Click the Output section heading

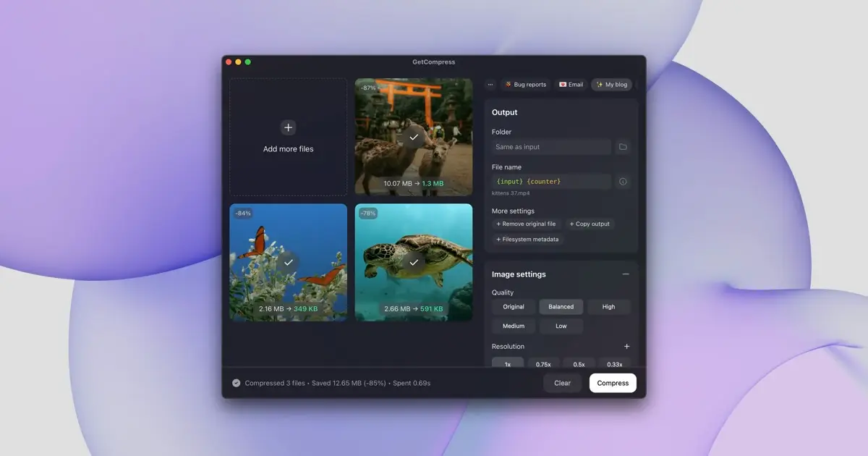pyautogui.click(x=505, y=113)
